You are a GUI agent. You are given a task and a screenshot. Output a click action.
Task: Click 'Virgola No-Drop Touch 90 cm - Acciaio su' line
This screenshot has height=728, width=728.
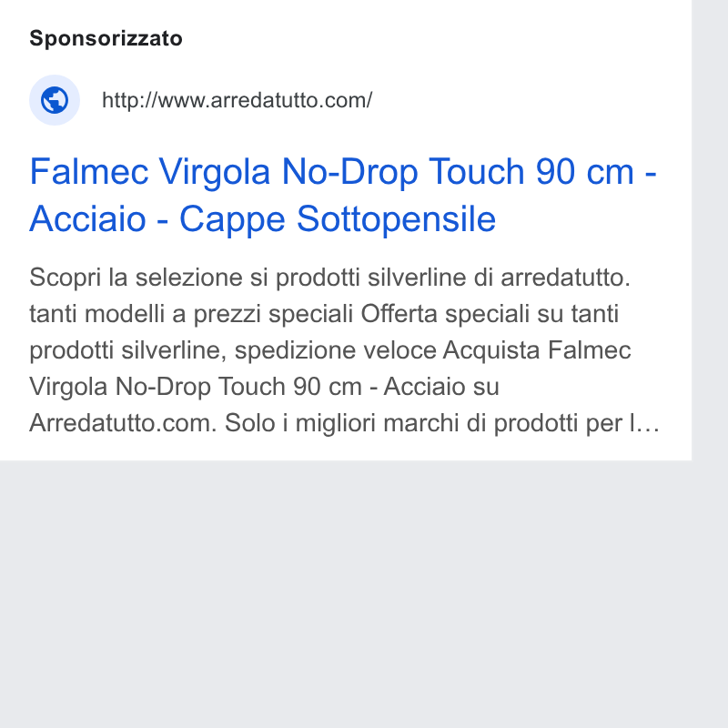[x=264, y=386]
